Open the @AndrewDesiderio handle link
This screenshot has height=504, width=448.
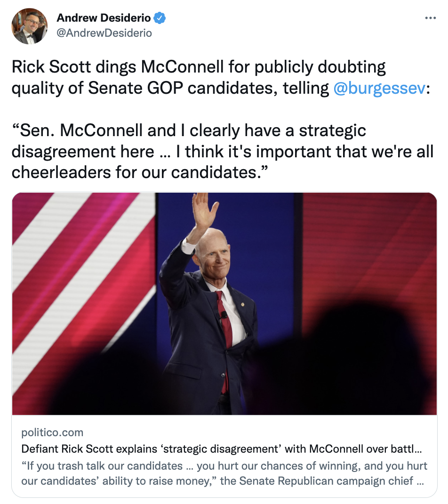(x=104, y=33)
